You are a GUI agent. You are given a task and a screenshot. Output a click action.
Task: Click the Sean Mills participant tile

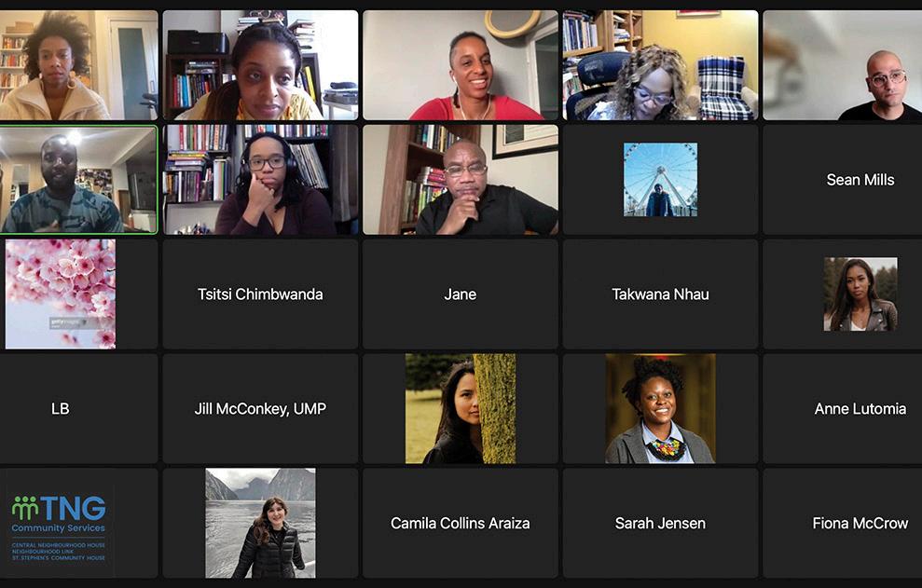(x=842, y=179)
